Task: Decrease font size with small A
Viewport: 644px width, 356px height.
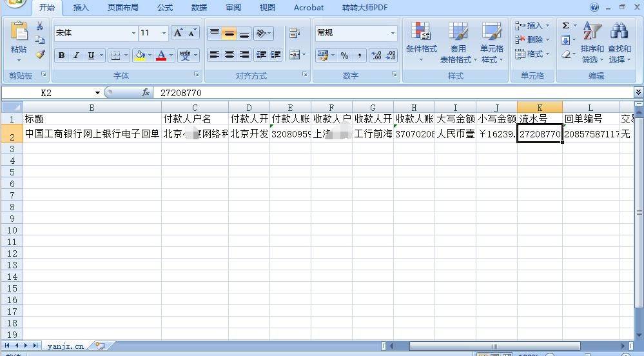Action: point(192,33)
